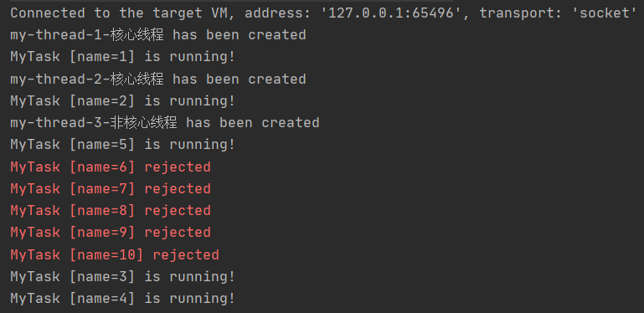The image size is (644, 313).
Task: Click the red 'MyTask [name=6] rejected' line
Action: pyautogui.click(x=111, y=167)
